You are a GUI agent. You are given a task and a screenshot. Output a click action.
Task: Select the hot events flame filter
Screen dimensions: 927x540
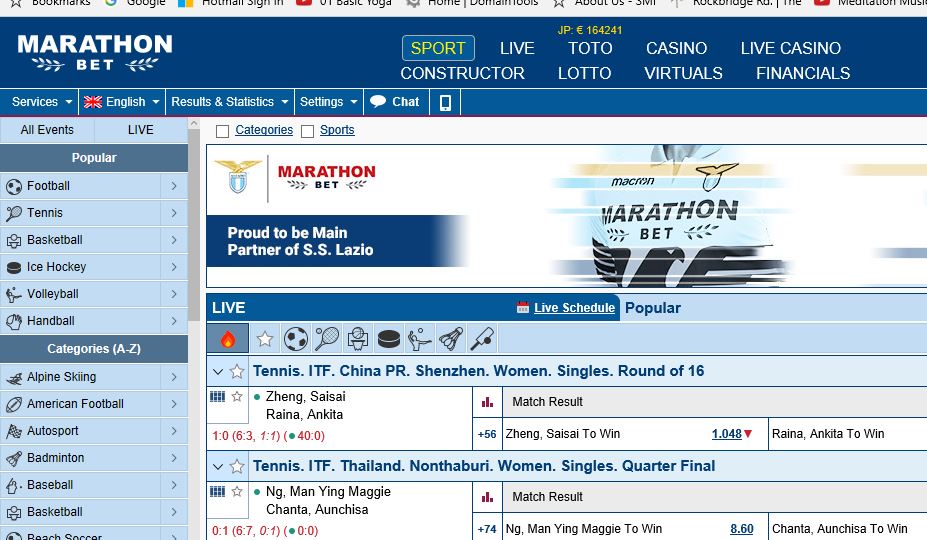tap(228, 338)
